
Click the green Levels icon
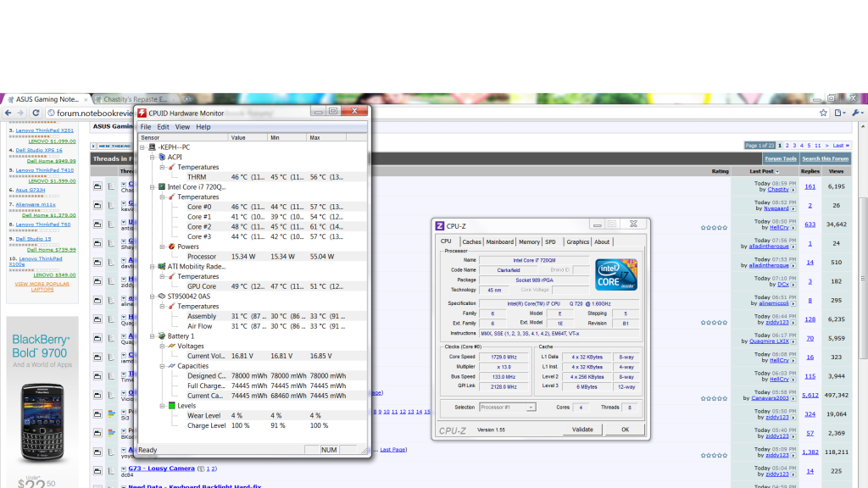(x=171, y=406)
